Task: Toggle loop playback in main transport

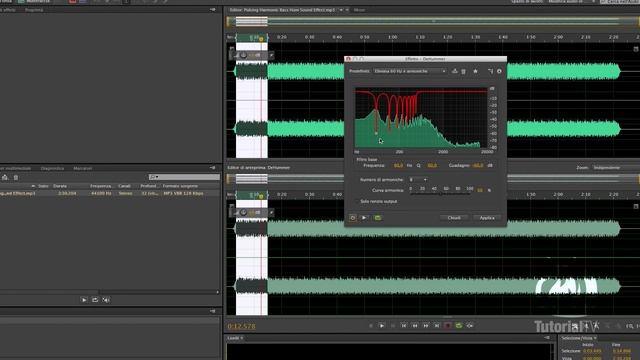Action: (x=459, y=326)
